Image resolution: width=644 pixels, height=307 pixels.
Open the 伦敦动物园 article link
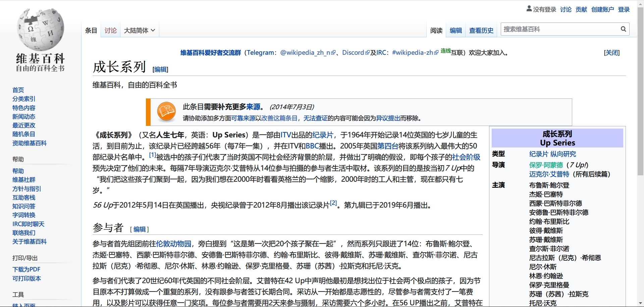[173, 244]
